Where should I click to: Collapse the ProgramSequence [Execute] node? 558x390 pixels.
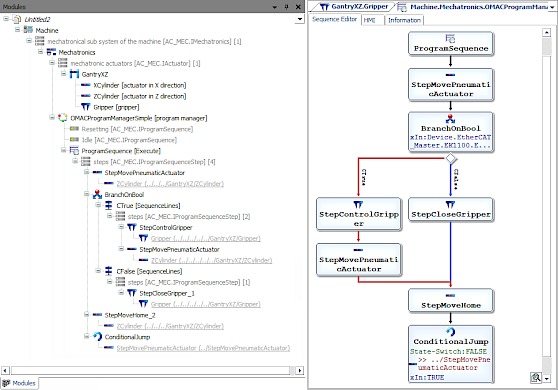(x=63, y=151)
